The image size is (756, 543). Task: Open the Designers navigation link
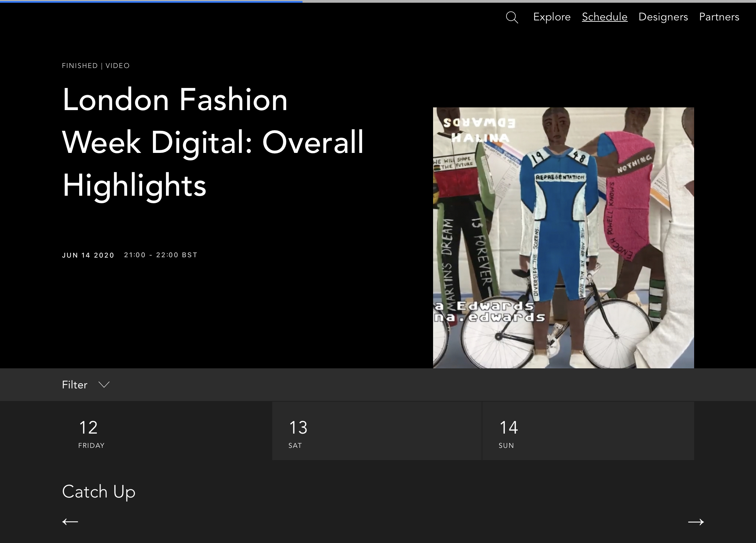(663, 17)
